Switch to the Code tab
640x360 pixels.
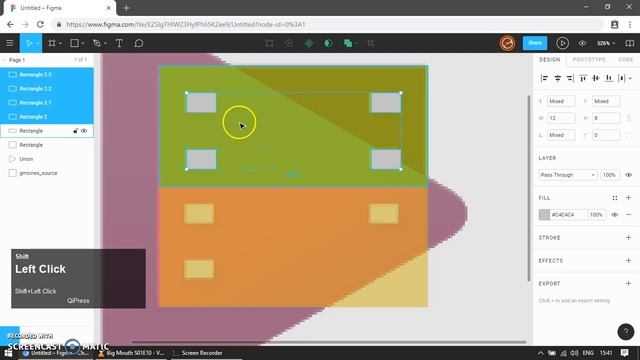[x=626, y=60]
